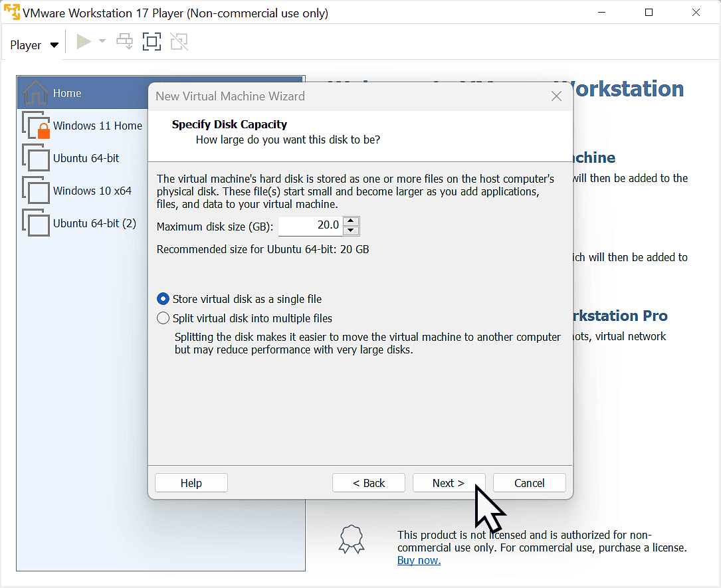Expand the power options dropdown arrow
The height and width of the screenshot is (588, 721).
click(102, 42)
